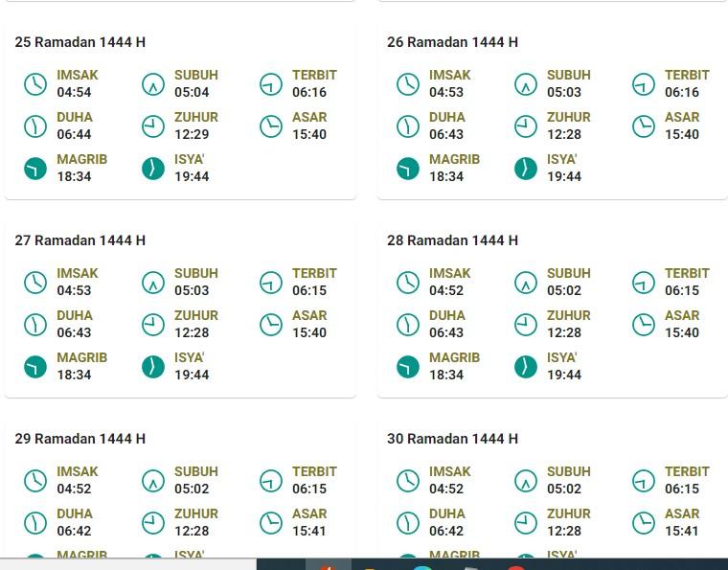Click the Isya' filled icon for 25 Ramadan
The width and height of the screenshot is (728, 570).
tap(153, 169)
